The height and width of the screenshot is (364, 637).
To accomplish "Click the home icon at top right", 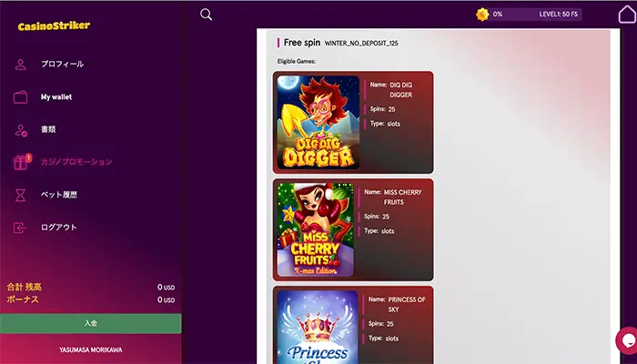I will click(627, 15).
